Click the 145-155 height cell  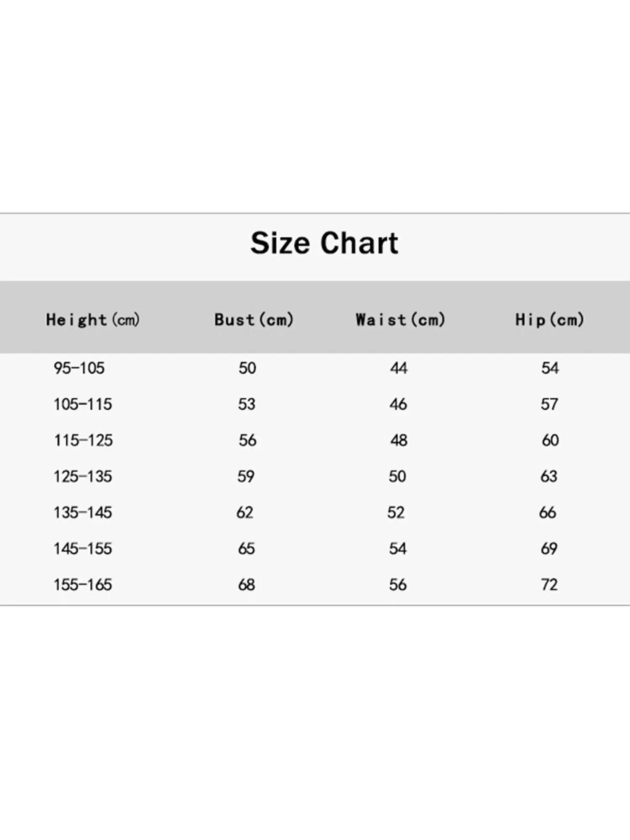pyautogui.click(x=83, y=549)
